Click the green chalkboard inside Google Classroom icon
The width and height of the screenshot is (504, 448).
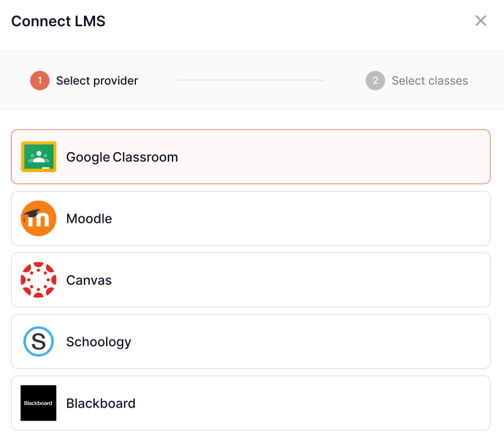coord(38,156)
